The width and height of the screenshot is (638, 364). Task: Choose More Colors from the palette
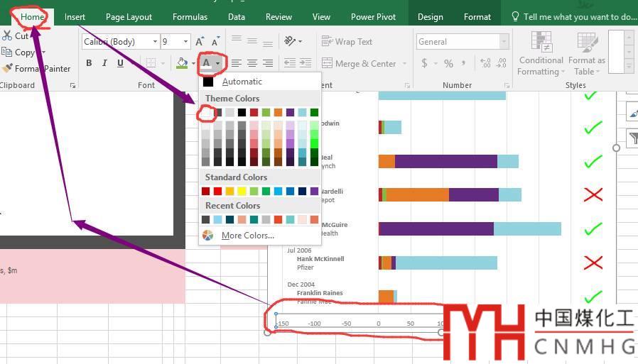[247, 236]
